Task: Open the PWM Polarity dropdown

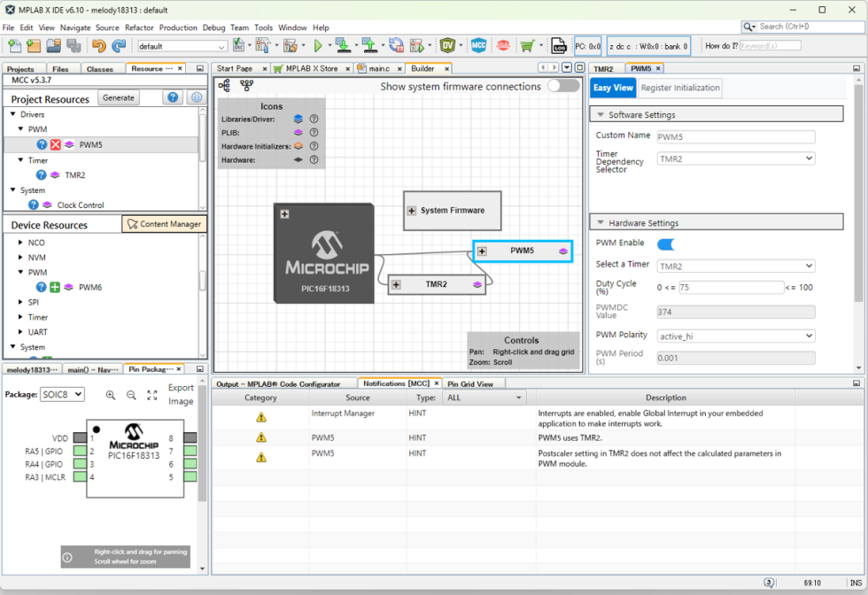Action: (x=735, y=336)
